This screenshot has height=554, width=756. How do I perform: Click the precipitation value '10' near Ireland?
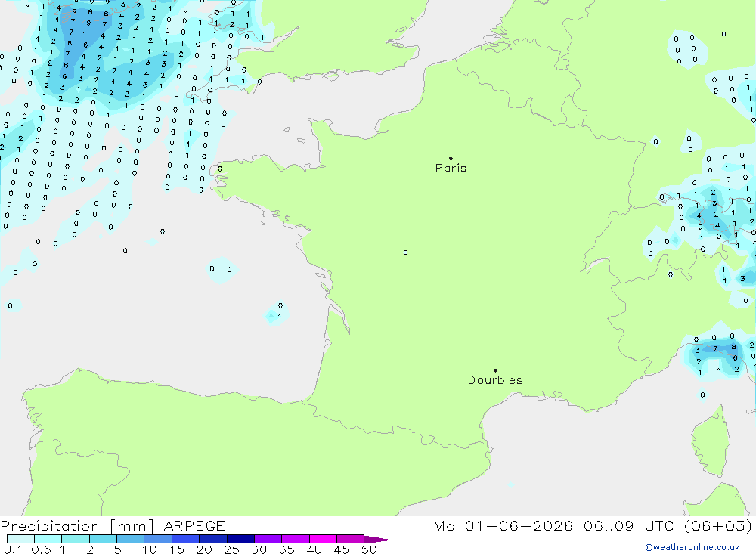click(x=87, y=34)
